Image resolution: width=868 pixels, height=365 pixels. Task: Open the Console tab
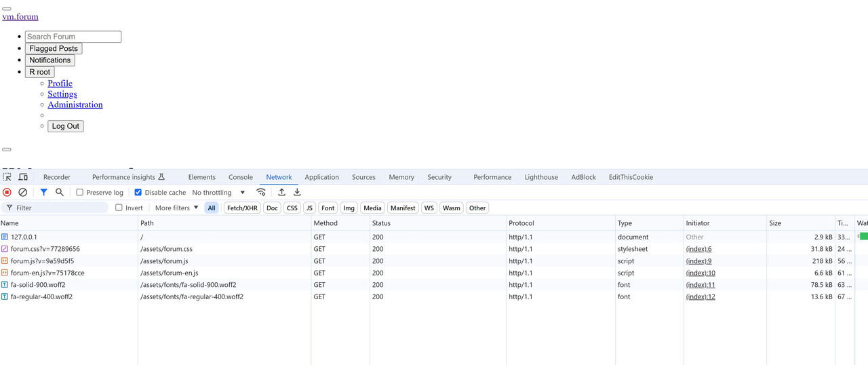click(x=241, y=177)
